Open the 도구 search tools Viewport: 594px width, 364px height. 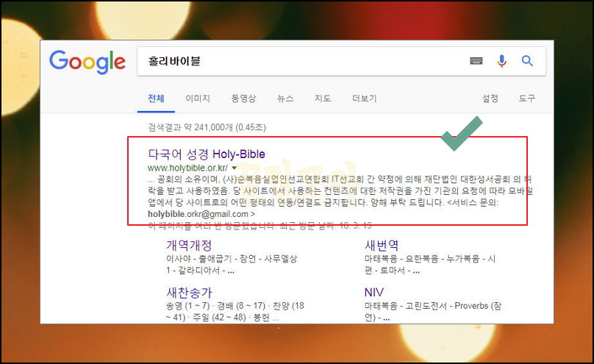click(x=526, y=99)
